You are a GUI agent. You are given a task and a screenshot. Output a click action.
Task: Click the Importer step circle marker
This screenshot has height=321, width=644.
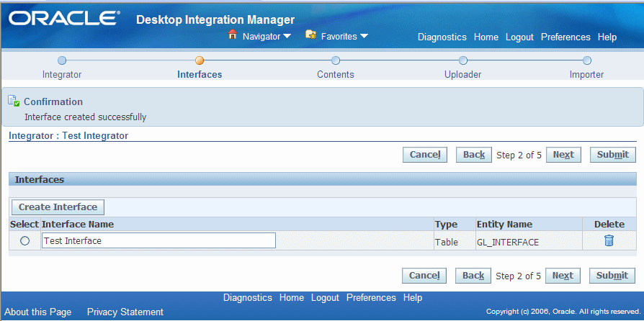pos(587,60)
